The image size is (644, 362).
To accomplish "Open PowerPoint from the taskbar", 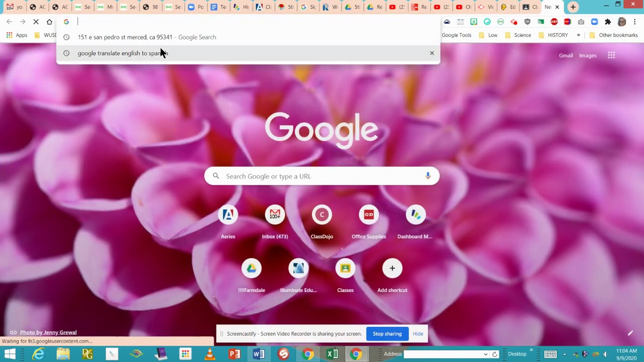I will tap(234, 354).
